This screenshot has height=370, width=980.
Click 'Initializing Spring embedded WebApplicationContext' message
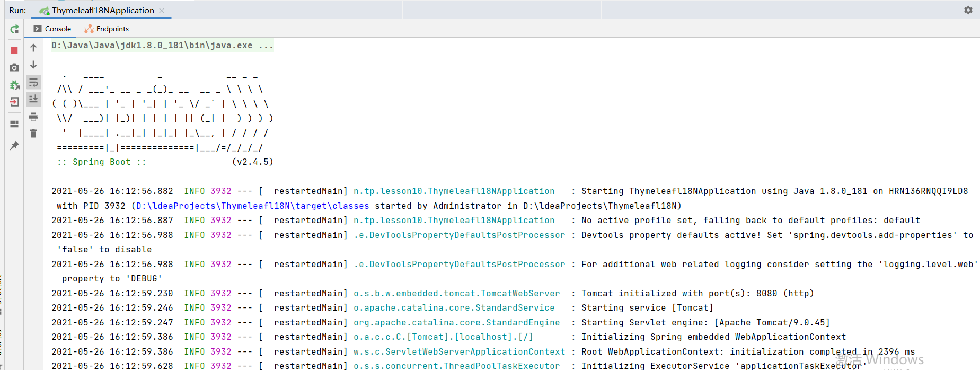pyautogui.click(x=713, y=337)
